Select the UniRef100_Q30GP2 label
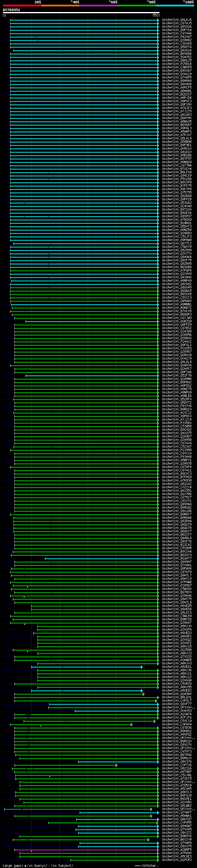Screen dimensions: 197x868 (x=176, y=643)
